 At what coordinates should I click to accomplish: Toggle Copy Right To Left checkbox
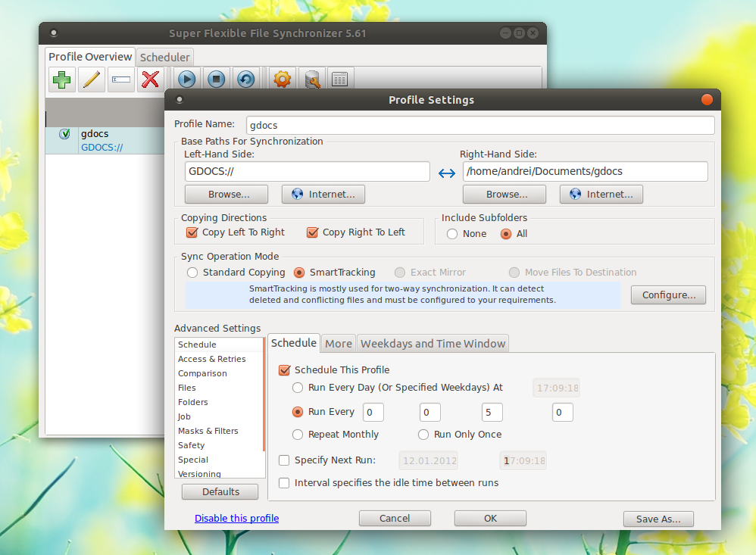(312, 232)
